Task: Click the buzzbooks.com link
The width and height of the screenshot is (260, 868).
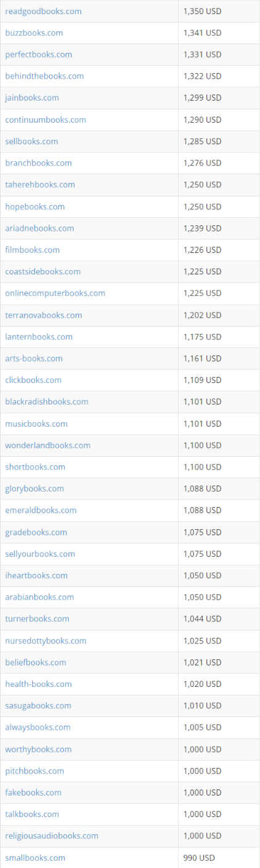Action: point(34,33)
